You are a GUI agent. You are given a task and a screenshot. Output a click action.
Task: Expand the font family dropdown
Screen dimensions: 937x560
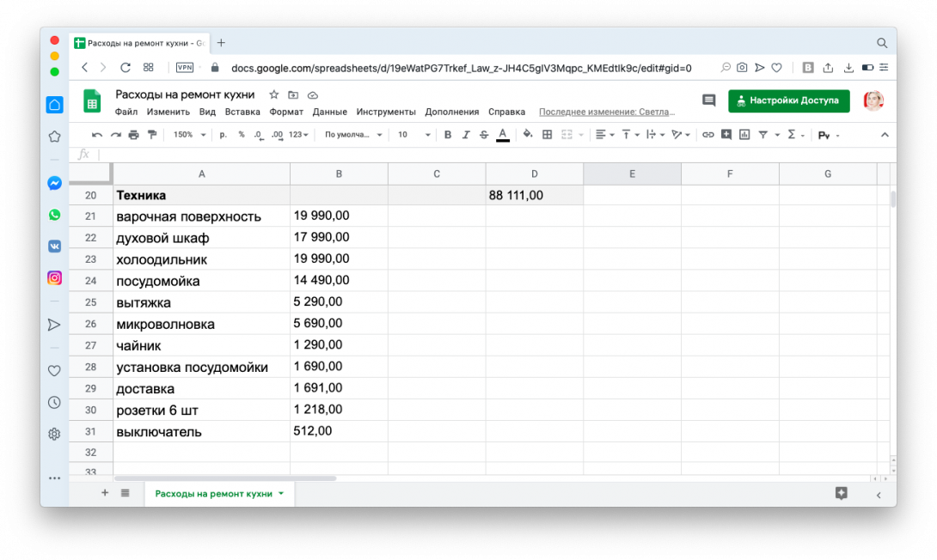(352, 135)
